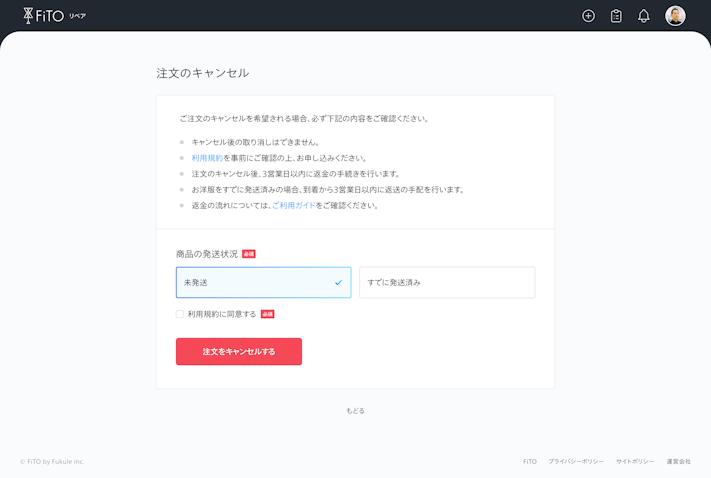Open the plus (new order) icon
Screen dimensions: 711x478
tap(588, 16)
